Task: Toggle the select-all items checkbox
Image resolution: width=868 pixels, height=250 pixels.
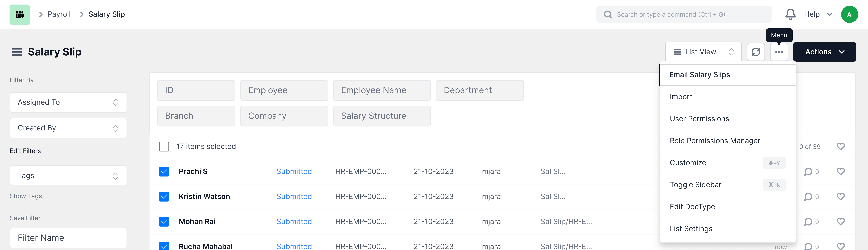Action: (x=164, y=147)
